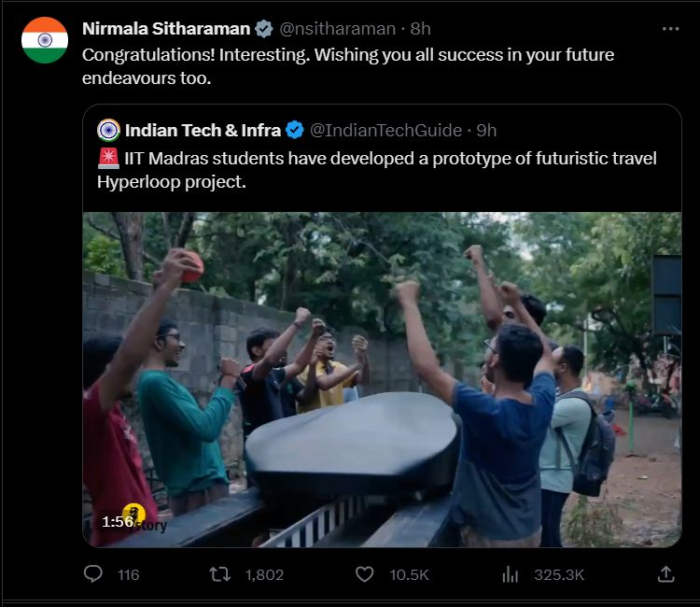This screenshot has height=607, width=700.
Task: Click verified badge beside Nirmala Sitharaman
Action: pyautogui.click(x=264, y=29)
